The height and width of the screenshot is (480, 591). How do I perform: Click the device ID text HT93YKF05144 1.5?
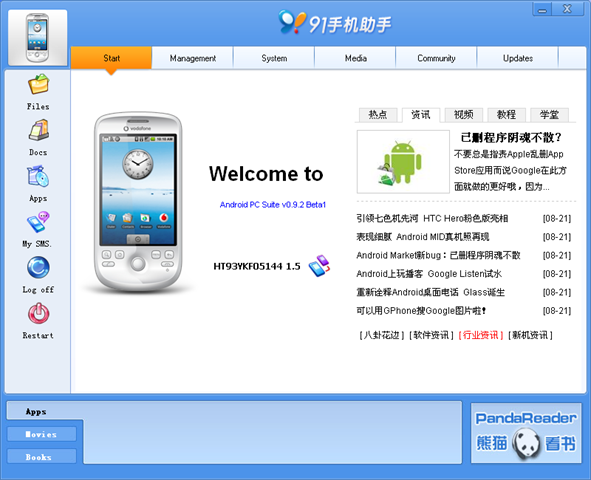pos(257,266)
